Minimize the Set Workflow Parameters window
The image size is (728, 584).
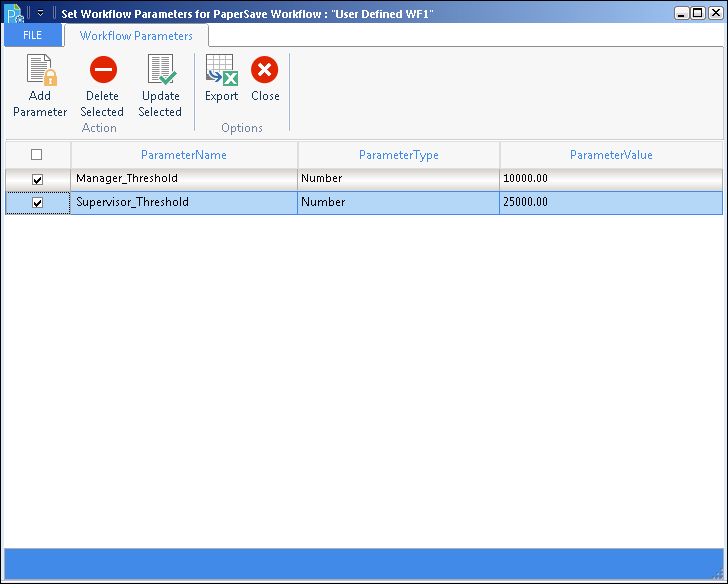(x=682, y=13)
